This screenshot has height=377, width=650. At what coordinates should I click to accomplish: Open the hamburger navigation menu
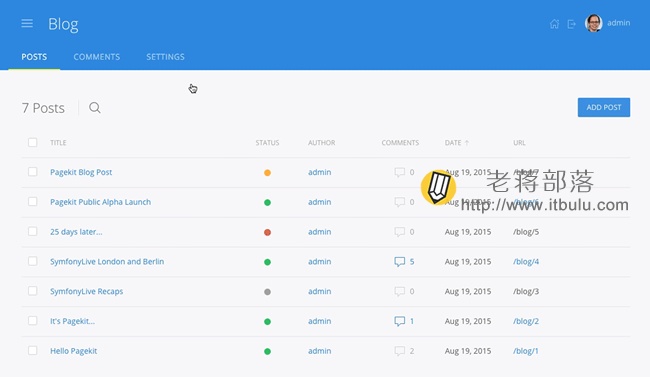point(27,24)
